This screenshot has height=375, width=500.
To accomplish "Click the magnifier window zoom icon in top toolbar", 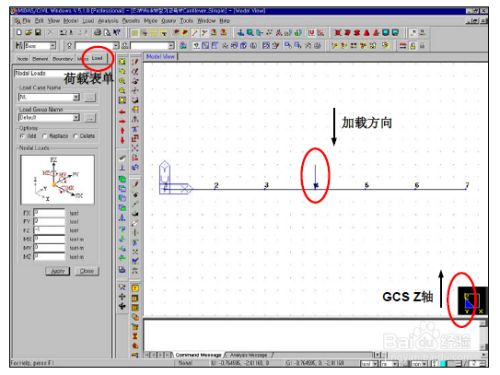I will [x=250, y=32].
